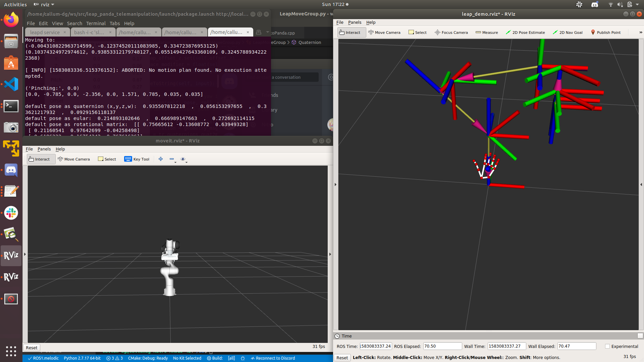Toggle the Time panel float checkbox

coord(640,336)
